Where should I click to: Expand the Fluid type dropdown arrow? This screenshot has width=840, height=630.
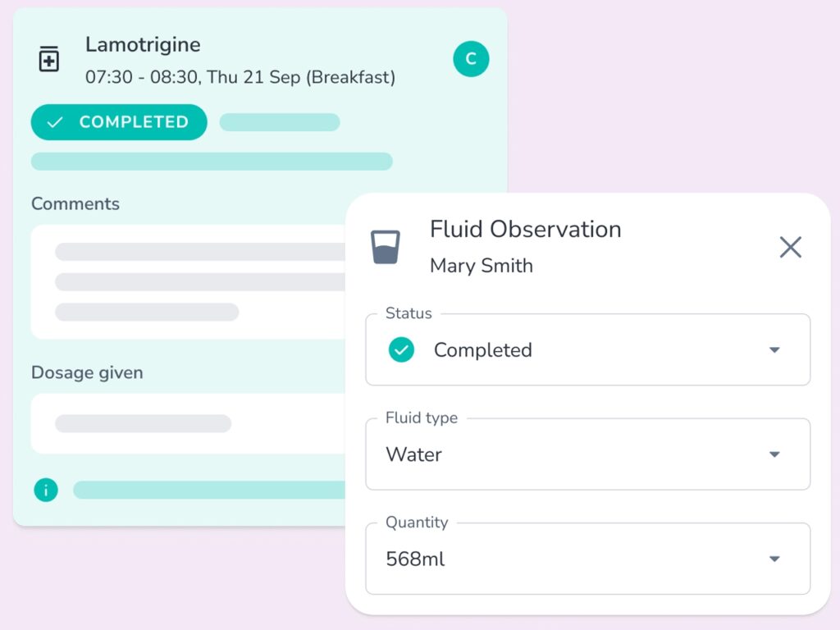[x=774, y=454]
